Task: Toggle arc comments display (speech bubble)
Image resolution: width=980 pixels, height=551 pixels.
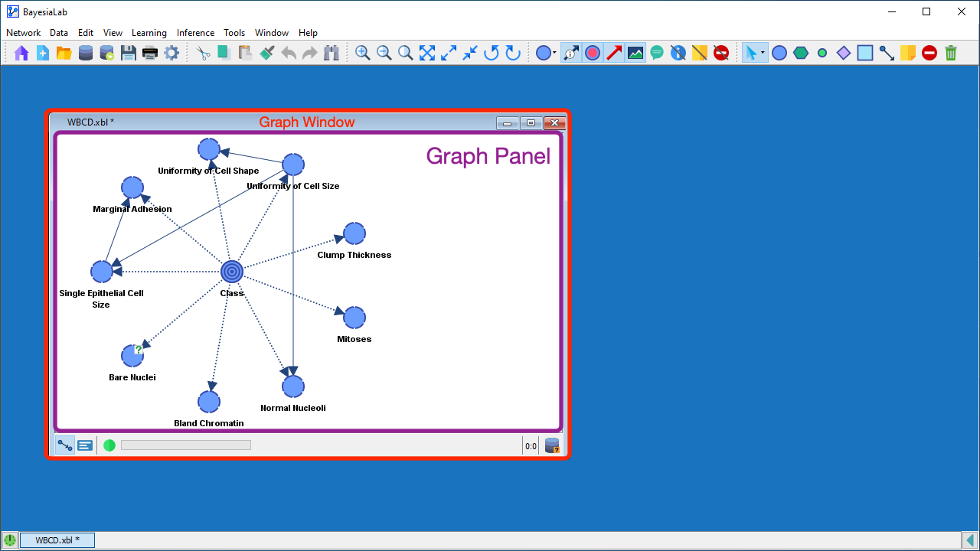Action: tap(657, 53)
